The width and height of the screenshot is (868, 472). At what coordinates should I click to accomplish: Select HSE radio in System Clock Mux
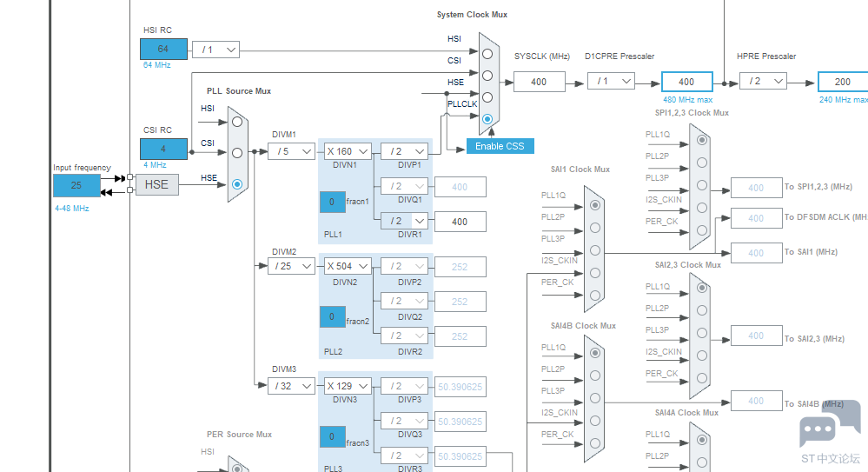(x=487, y=97)
